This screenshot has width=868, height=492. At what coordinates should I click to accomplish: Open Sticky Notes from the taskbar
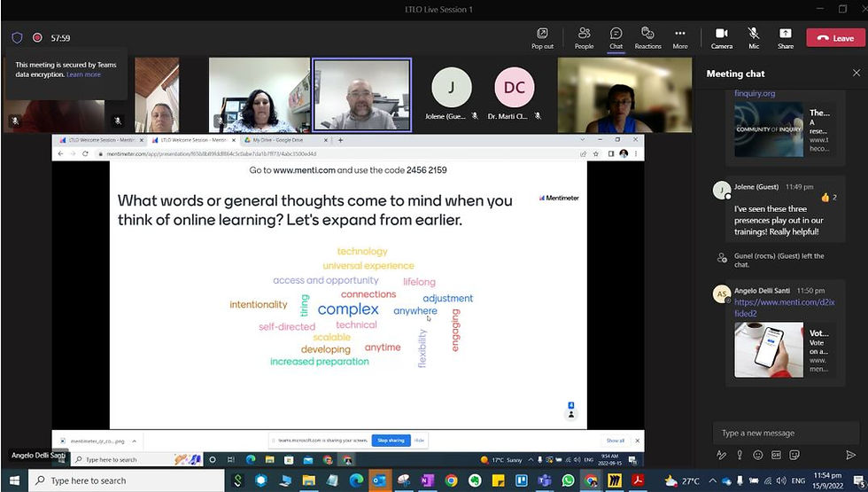(x=498, y=480)
